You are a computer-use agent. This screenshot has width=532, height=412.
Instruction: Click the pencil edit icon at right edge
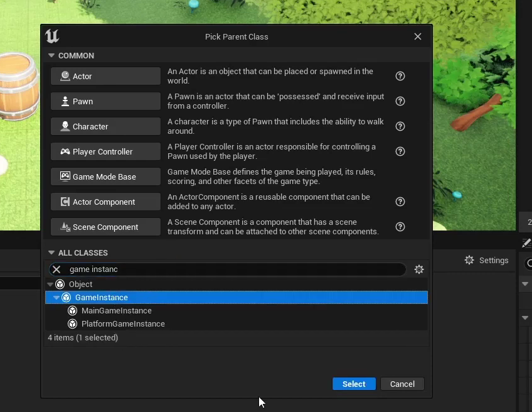point(526,243)
